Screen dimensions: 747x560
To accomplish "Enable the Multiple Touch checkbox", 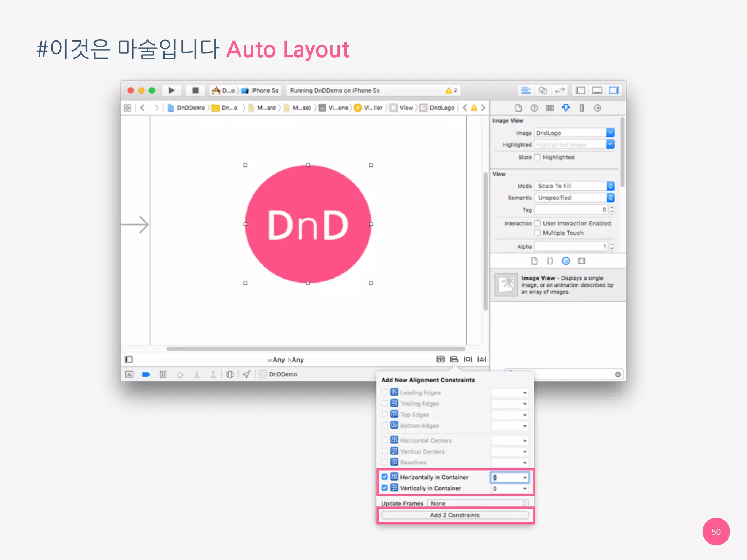I will [538, 233].
